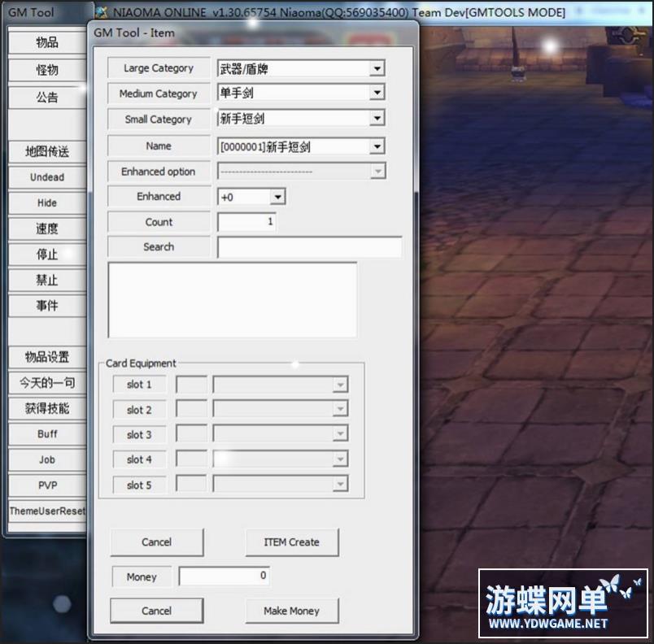Click the Count input field
654x644 pixels.
(x=246, y=222)
